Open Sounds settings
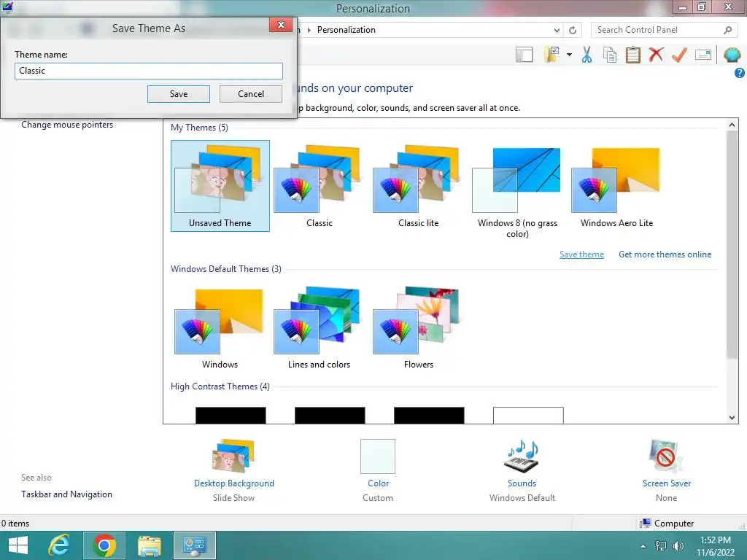 pyautogui.click(x=522, y=469)
